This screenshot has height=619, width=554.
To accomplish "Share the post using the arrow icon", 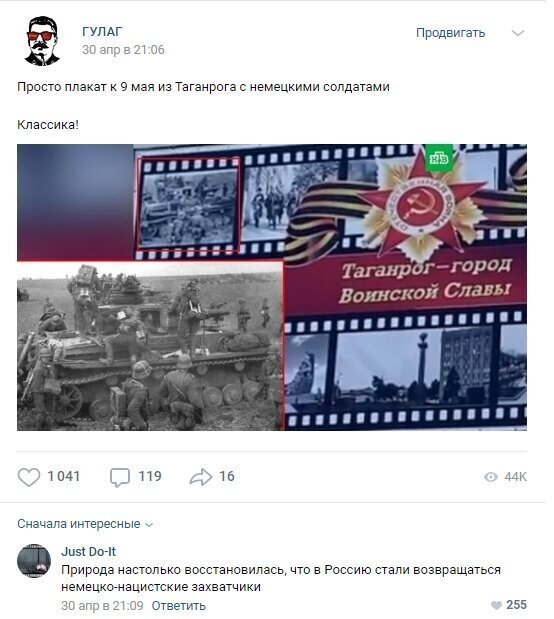I will click(x=201, y=477).
